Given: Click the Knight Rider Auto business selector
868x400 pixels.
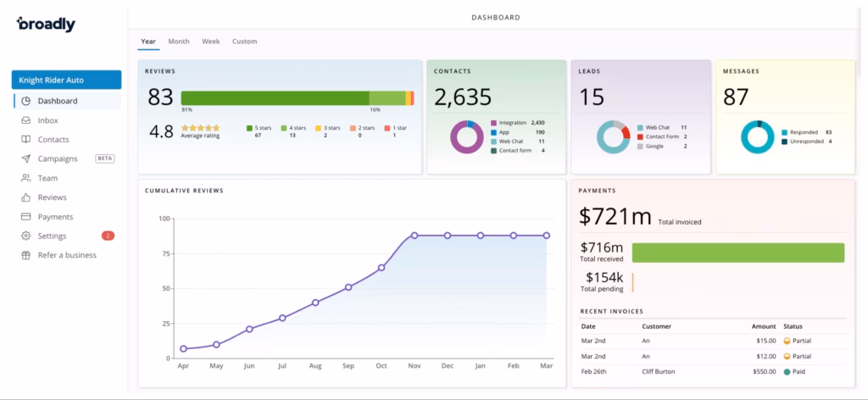Looking at the screenshot, I should pyautogui.click(x=66, y=80).
